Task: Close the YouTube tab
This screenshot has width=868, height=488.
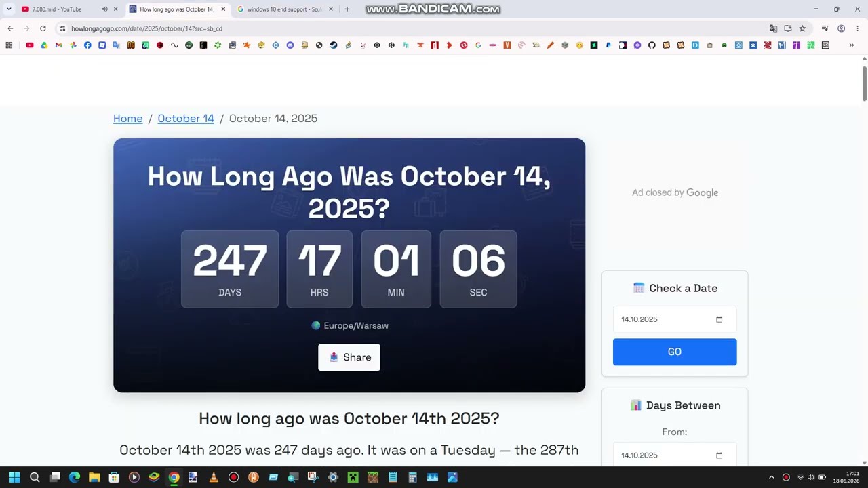Action: pyautogui.click(x=115, y=9)
